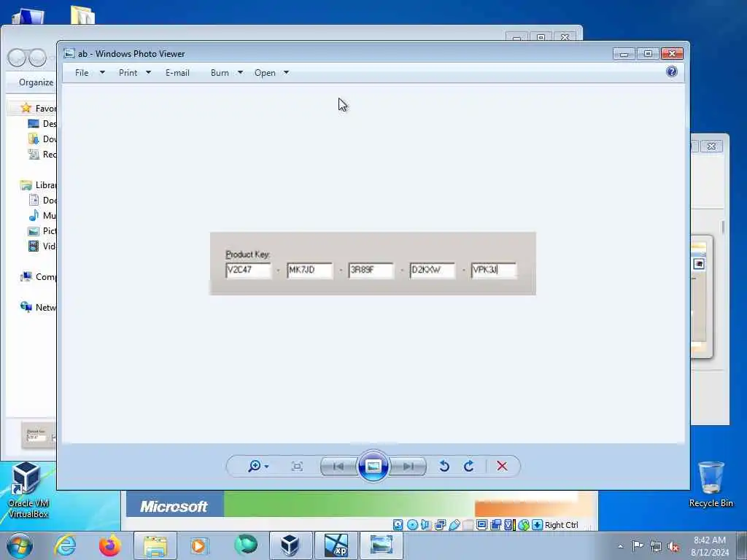747x560 pixels.
Task: Open the Photo Viewer help icon
Action: coord(672,72)
